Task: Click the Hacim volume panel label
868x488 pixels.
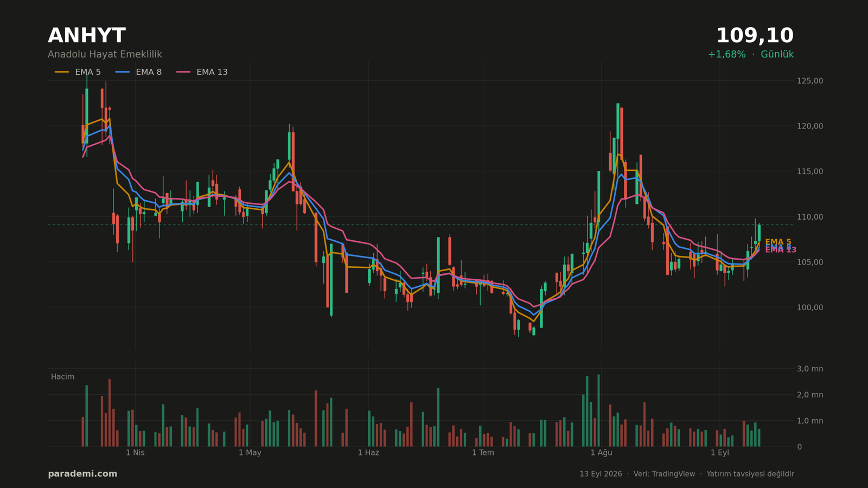Action: click(x=63, y=377)
